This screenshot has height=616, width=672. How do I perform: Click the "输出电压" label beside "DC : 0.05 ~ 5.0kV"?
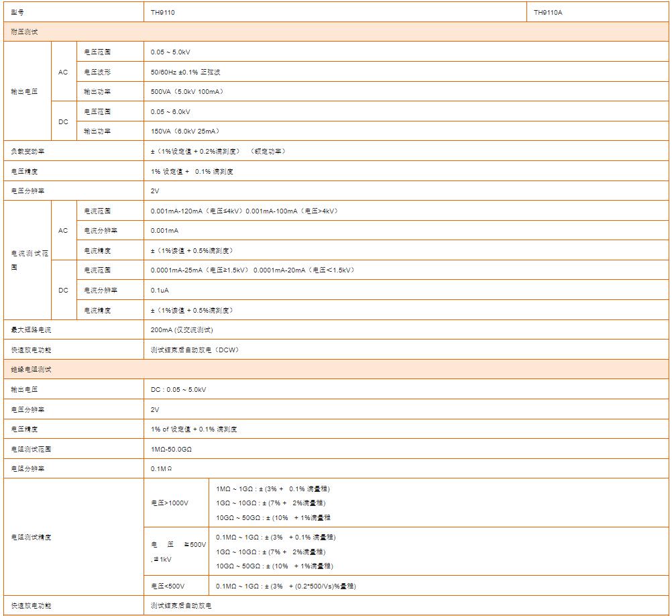24,389
